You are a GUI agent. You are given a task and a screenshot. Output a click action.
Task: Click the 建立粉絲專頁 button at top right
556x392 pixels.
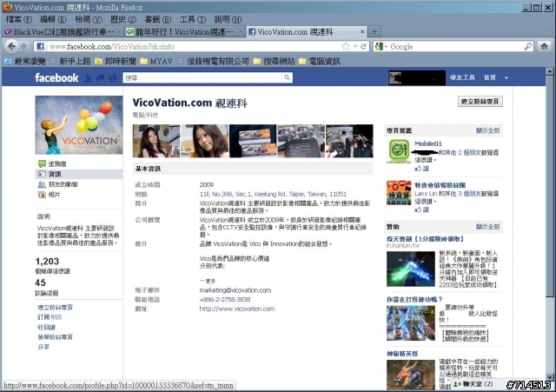coord(480,102)
